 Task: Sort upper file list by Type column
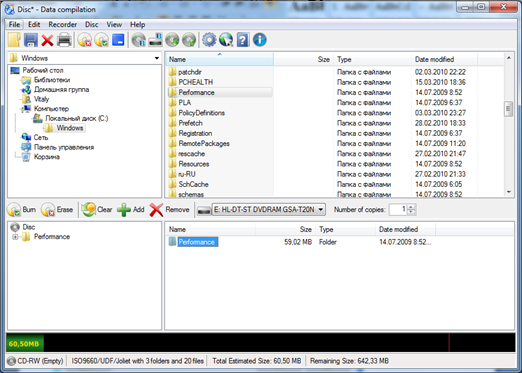click(372, 59)
